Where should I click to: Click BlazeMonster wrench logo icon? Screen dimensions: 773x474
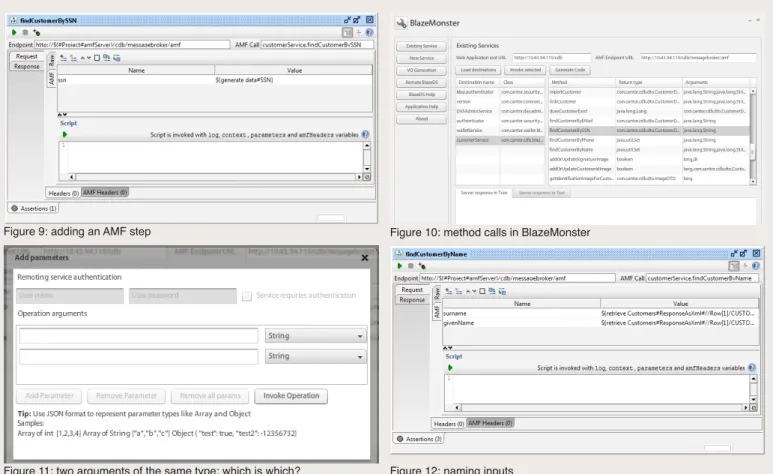[402, 23]
